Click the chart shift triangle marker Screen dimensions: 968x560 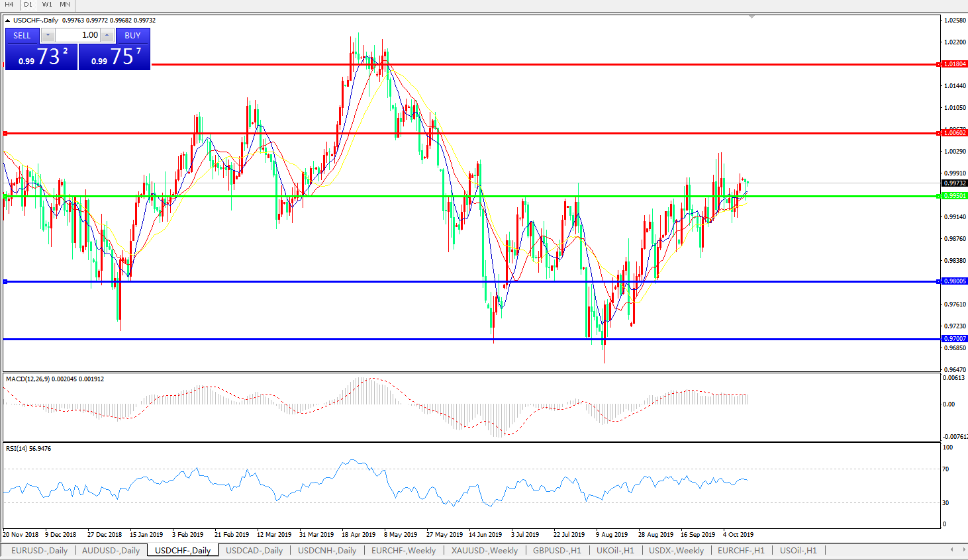[751, 17]
